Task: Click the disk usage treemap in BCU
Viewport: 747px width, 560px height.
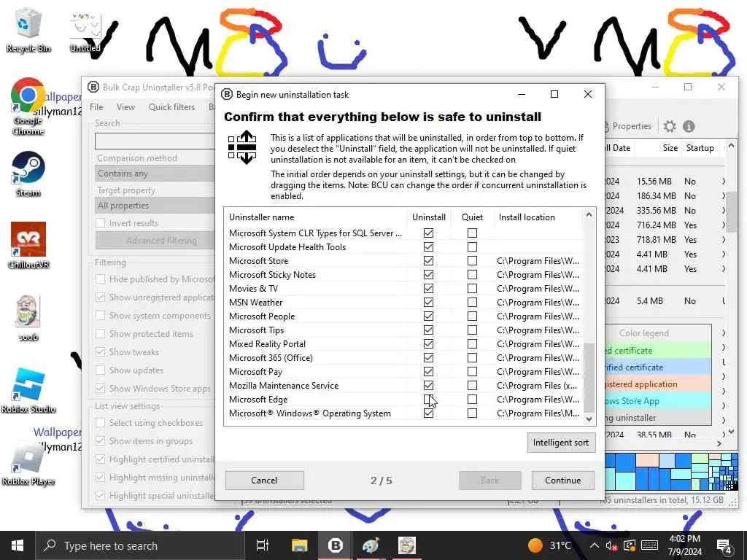Action: pyautogui.click(x=671, y=472)
